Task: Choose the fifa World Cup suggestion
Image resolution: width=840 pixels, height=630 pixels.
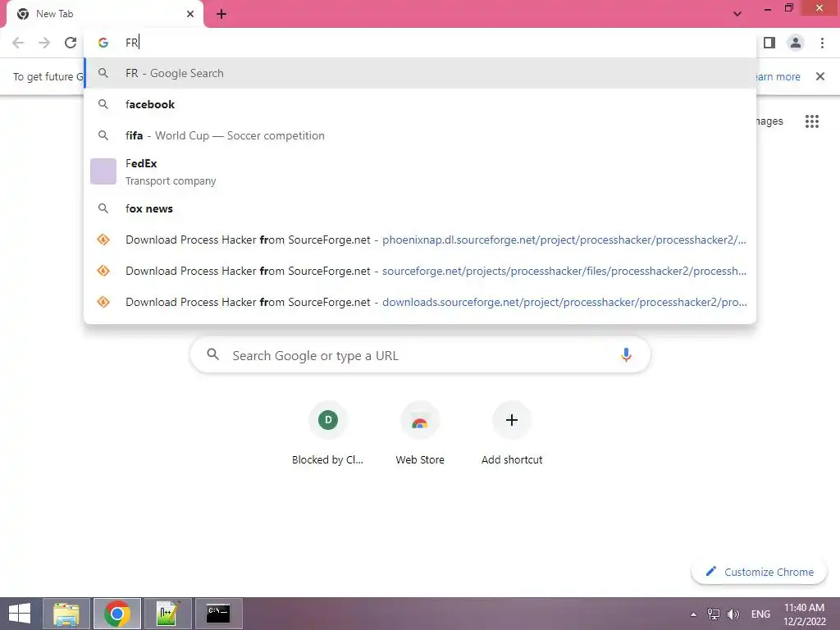Action: [420, 135]
